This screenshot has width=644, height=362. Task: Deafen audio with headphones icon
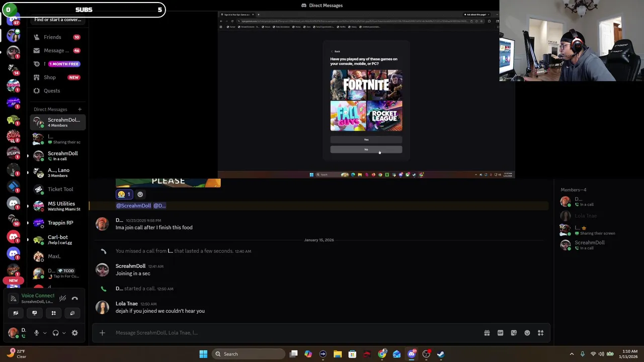[x=55, y=333]
